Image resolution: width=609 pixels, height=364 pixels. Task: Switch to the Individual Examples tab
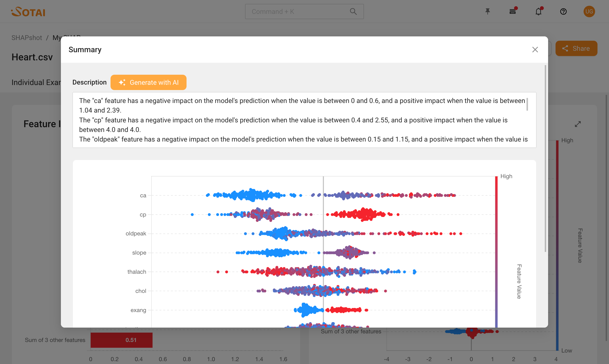click(36, 82)
